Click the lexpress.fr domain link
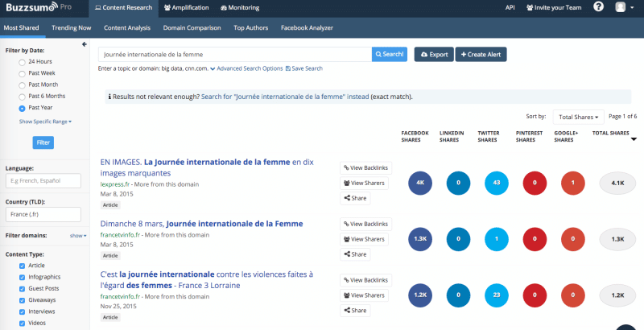Image resolution: width=644 pixels, height=330 pixels. 114,184
